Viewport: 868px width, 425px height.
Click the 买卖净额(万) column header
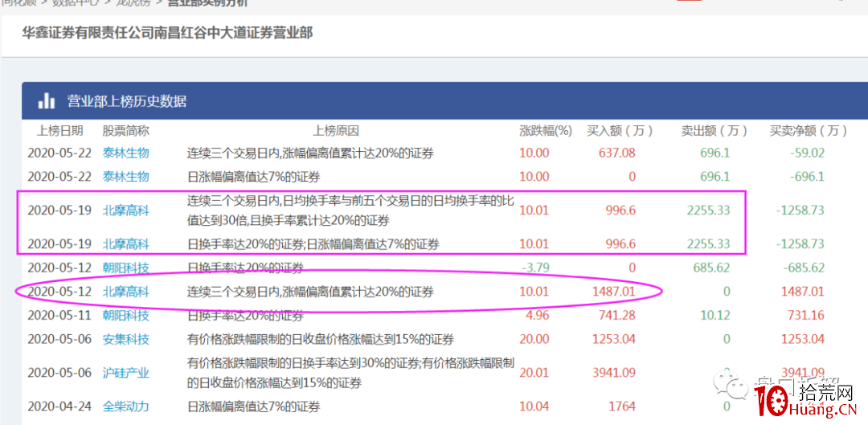(x=809, y=131)
